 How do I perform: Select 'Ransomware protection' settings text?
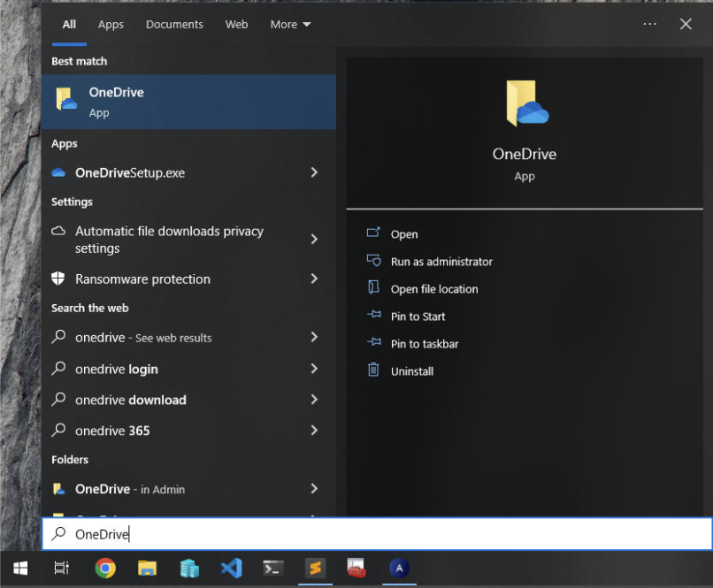click(142, 279)
